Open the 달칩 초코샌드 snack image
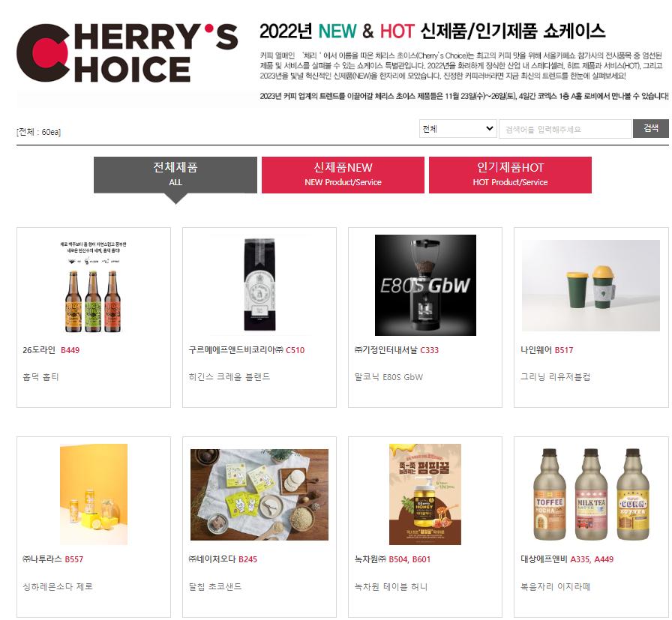 coord(259,495)
